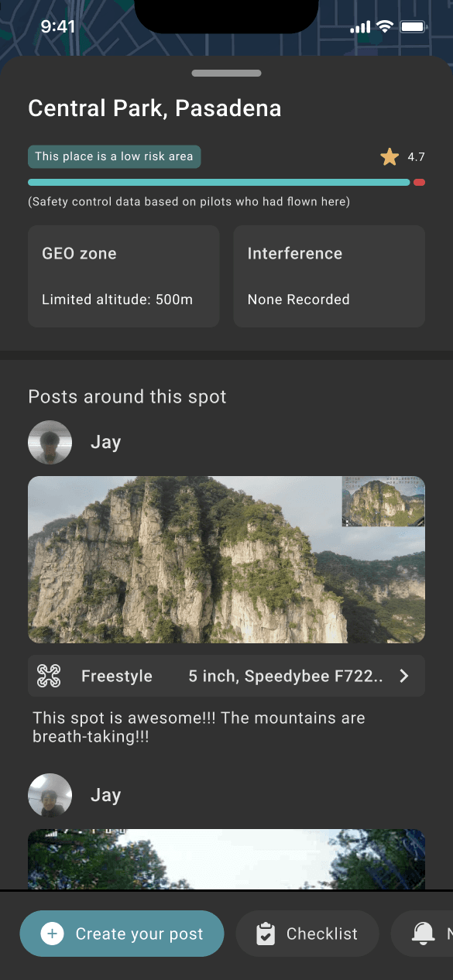The height and width of the screenshot is (980, 453).
Task: Open the Checklist button
Action: pyautogui.click(x=307, y=934)
